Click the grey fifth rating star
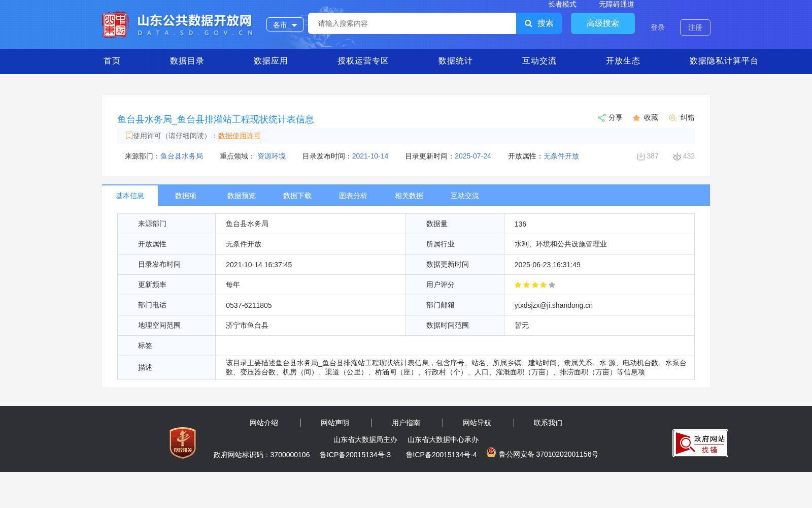Viewport: 812px width, 508px height. 552,285
